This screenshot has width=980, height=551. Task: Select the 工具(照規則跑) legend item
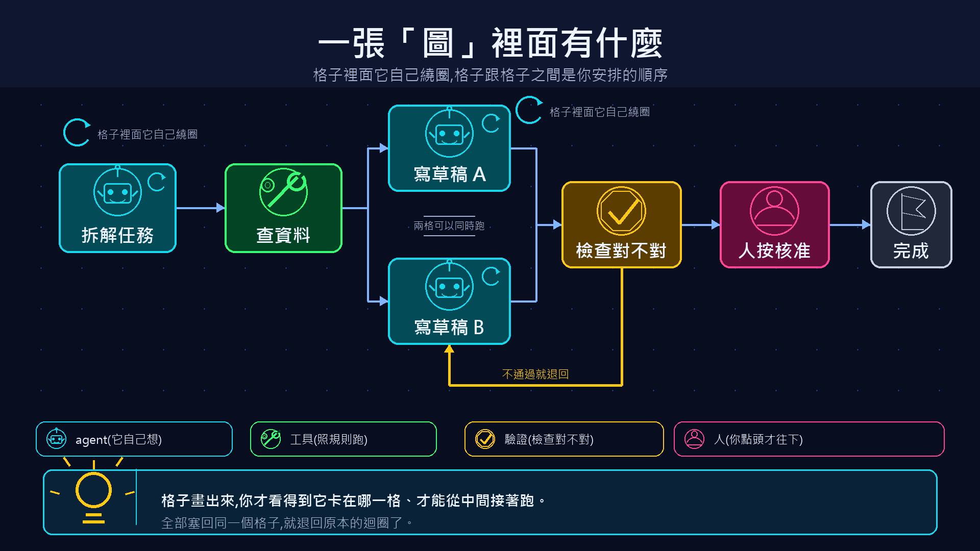coord(344,439)
